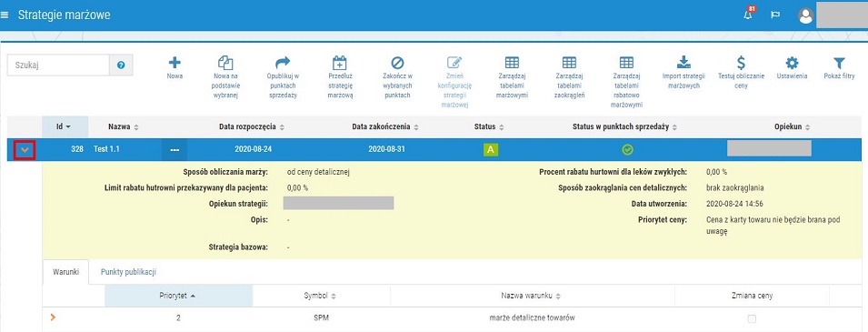The height and width of the screenshot is (332, 868).
Task: Open the three-dots menu for Test 1.1
Action: 175,150
